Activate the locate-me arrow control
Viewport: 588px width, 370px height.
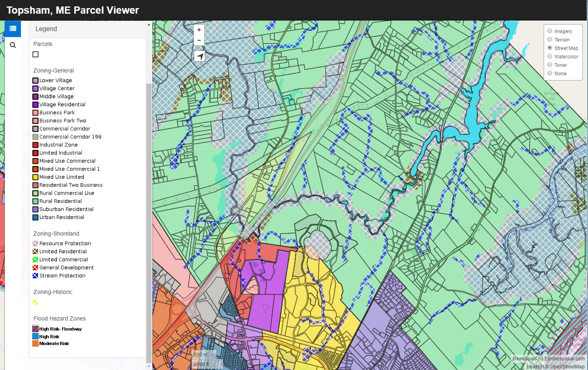pos(199,56)
